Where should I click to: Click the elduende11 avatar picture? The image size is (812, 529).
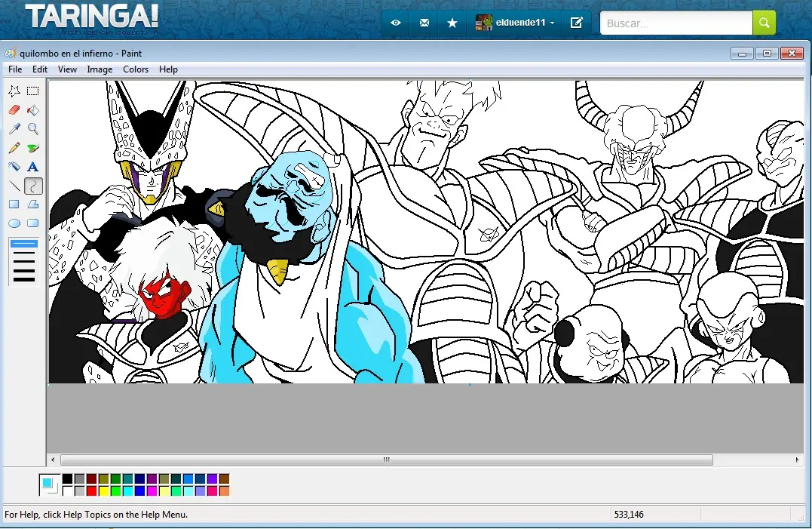[484, 23]
